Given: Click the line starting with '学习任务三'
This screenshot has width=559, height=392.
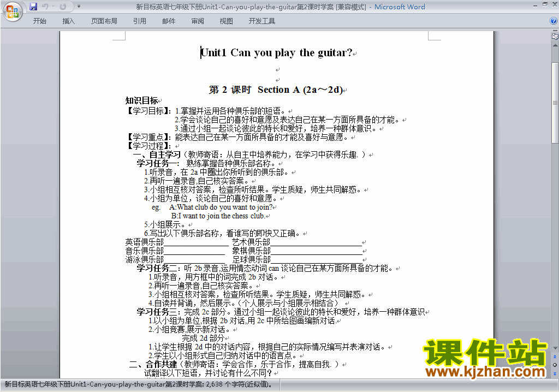Looking at the screenshot, I should [x=281, y=312].
